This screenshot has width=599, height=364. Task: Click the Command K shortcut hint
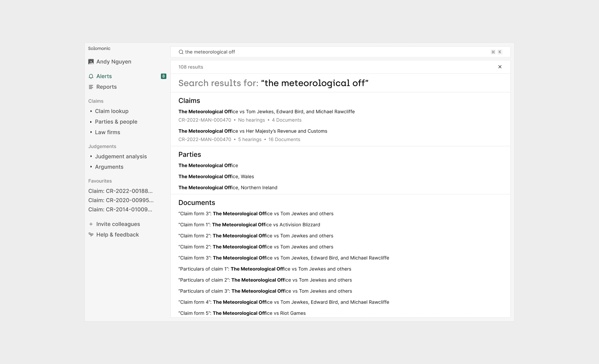pyautogui.click(x=496, y=52)
